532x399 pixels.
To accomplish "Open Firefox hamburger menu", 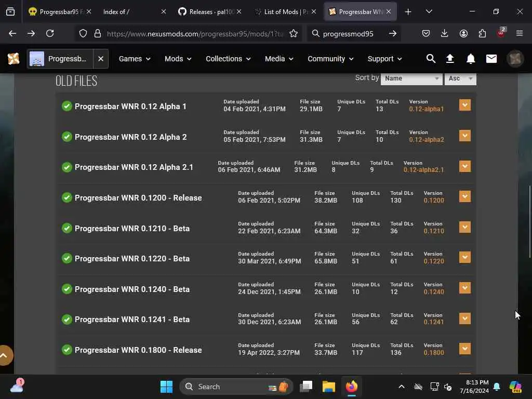I will click(x=520, y=33).
